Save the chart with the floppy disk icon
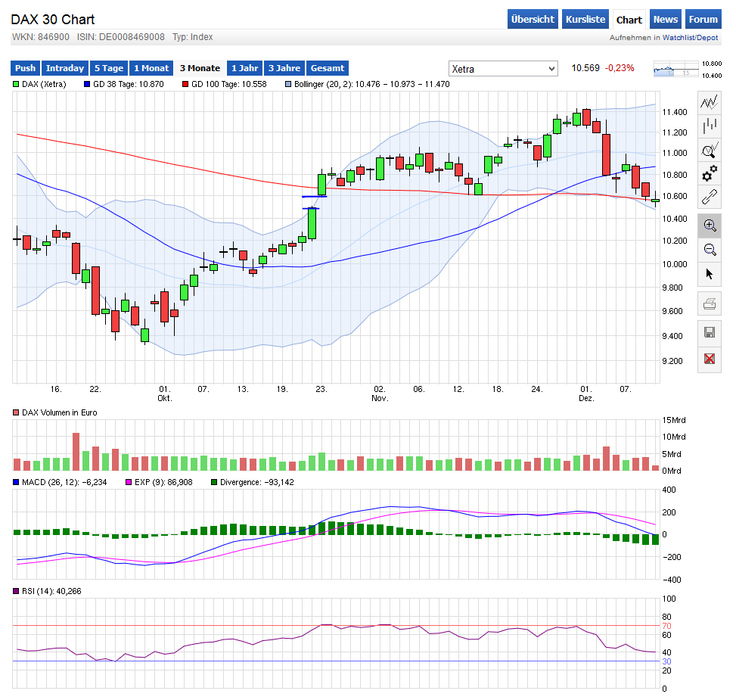 coord(710,332)
